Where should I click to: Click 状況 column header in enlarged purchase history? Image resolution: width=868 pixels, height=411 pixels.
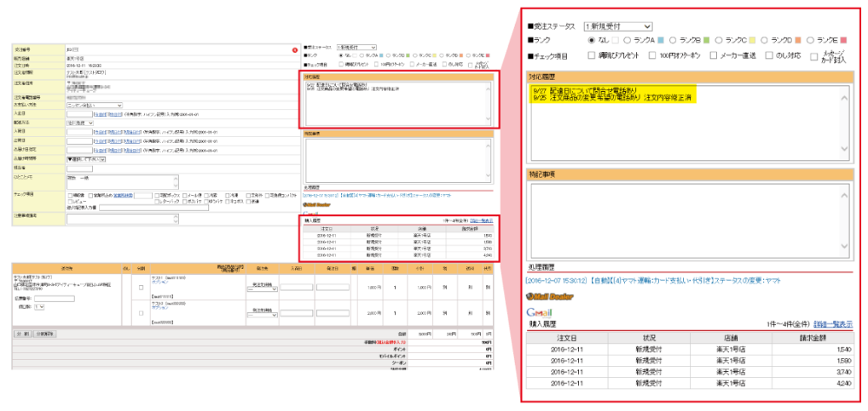pyautogui.click(x=648, y=338)
